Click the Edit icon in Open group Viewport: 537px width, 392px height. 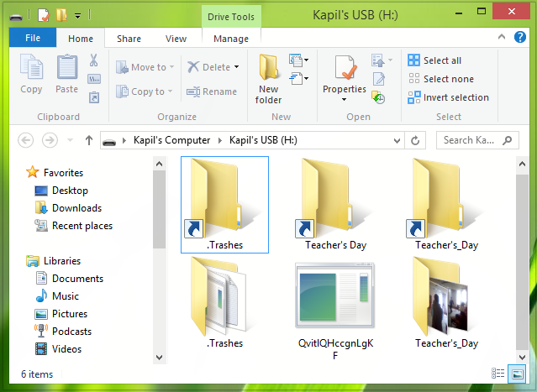click(379, 79)
